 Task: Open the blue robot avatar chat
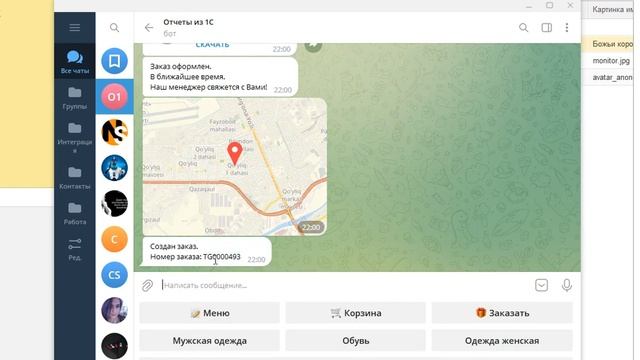pyautogui.click(x=114, y=168)
